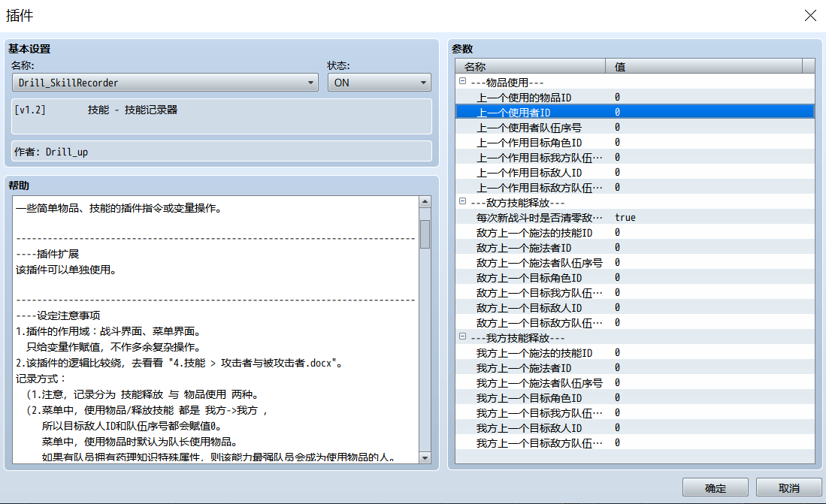Click the help line ----设定注意事项
826x504 pixels.
point(58,315)
